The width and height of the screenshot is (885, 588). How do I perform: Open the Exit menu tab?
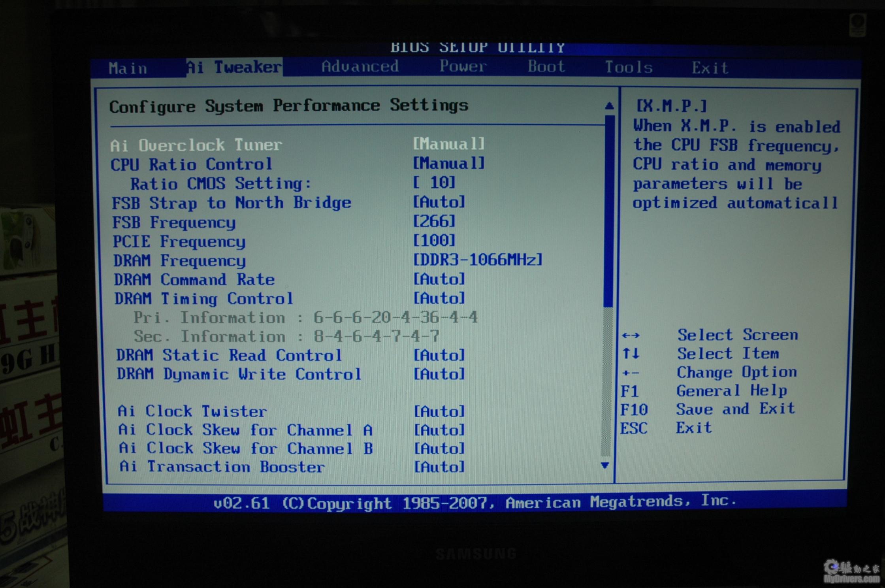pyautogui.click(x=710, y=68)
